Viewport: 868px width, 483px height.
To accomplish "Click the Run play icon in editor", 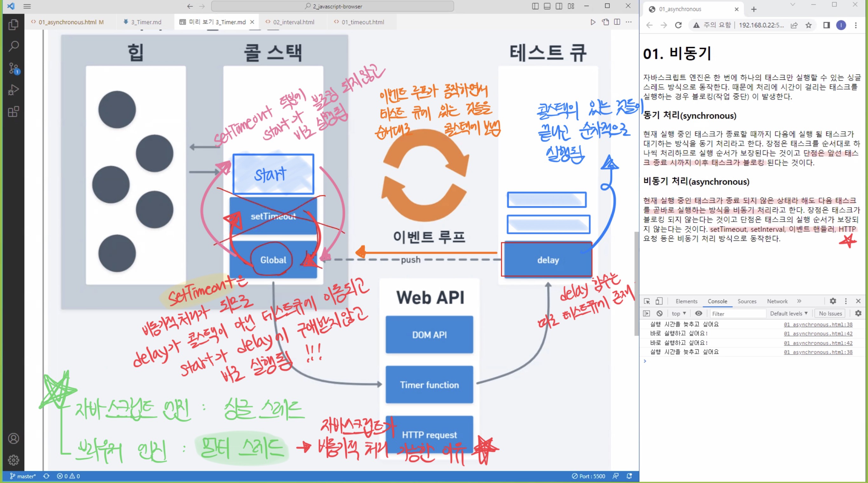I will [x=593, y=22].
